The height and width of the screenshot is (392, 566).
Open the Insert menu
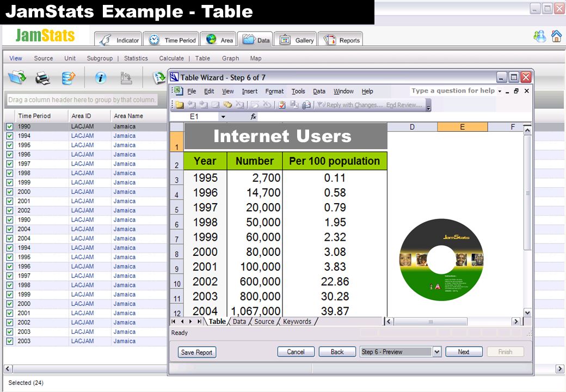(x=249, y=91)
